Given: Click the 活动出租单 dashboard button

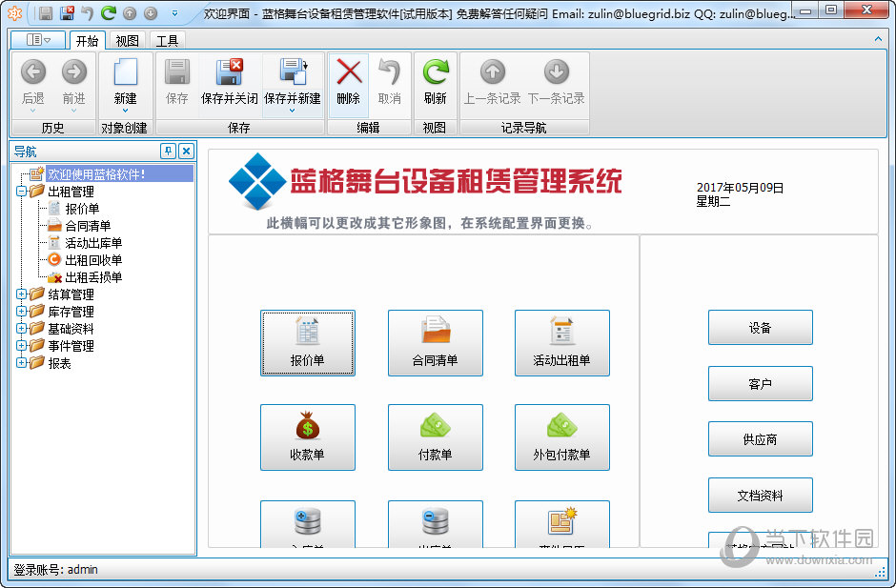Looking at the screenshot, I should click(562, 343).
